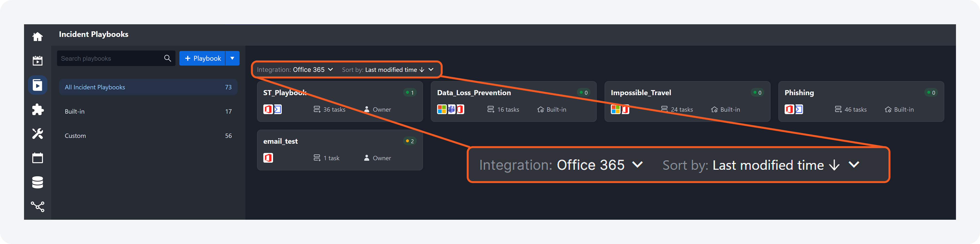
Task: Click the green status badge on Phishing
Action: [931, 93]
